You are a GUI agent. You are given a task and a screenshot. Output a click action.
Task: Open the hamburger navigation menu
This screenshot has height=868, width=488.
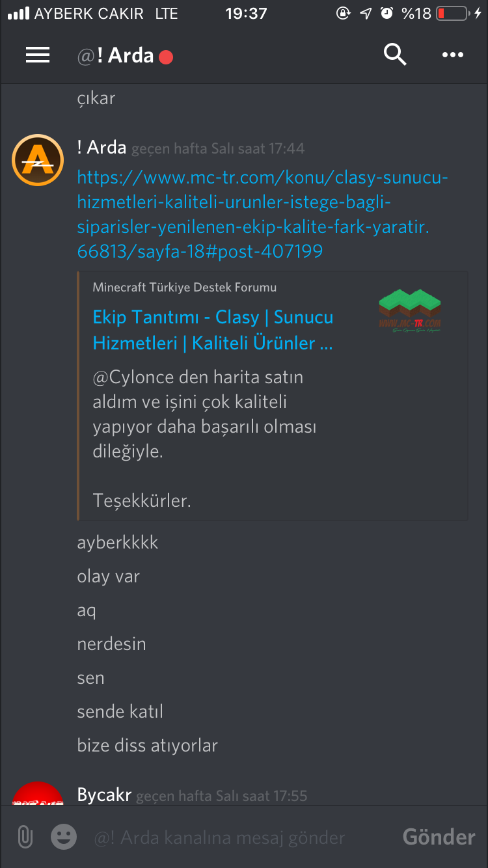pyautogui.click(x=38, y=55)
